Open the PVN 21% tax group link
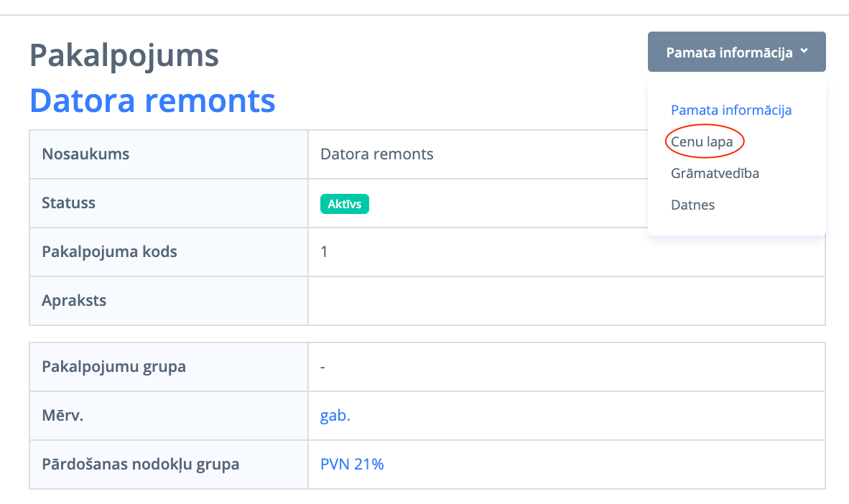The width and height of the screenshot is (849, 504). point(352,465)
